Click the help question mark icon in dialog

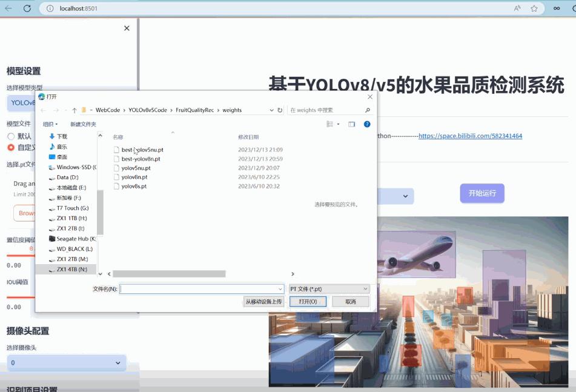pyautogui.click(x=367, y=124)
